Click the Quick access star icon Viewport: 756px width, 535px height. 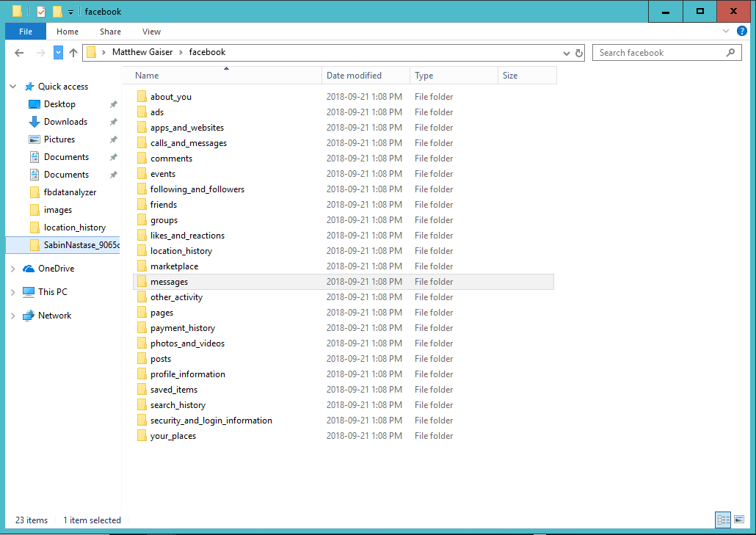pos(29,87)
